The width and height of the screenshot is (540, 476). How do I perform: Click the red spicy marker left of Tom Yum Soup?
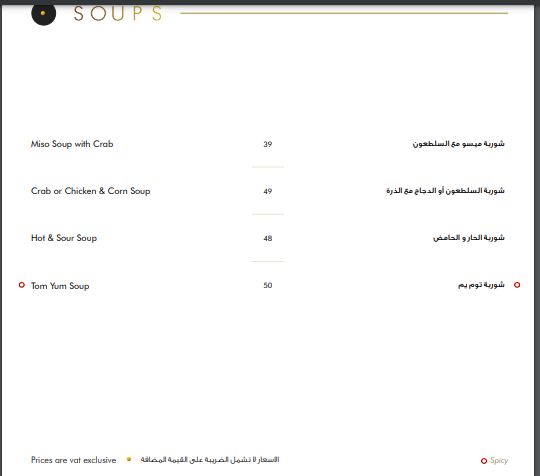[22, 285]
